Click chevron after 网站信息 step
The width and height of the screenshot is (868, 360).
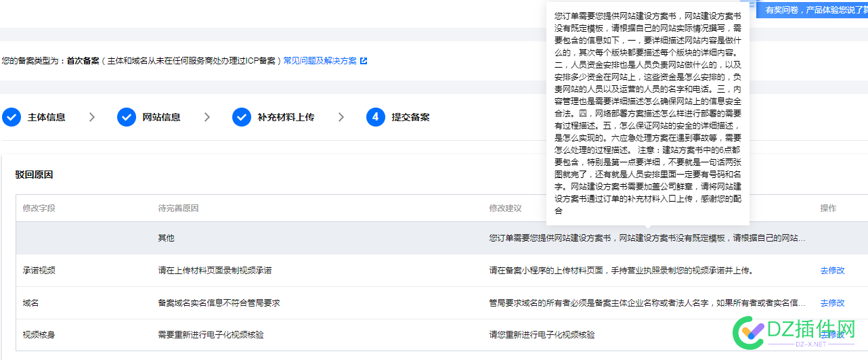[x=207, y=117]
